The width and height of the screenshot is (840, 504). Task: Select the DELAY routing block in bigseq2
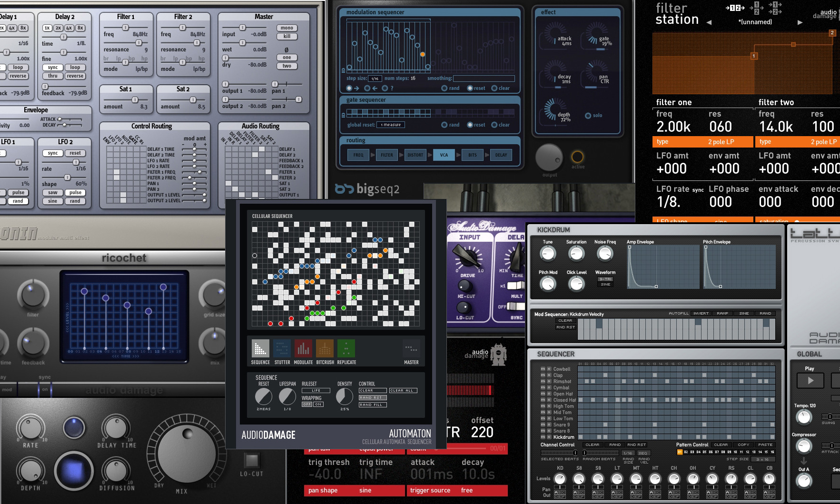pyautogui.click(x=501, y=155)
